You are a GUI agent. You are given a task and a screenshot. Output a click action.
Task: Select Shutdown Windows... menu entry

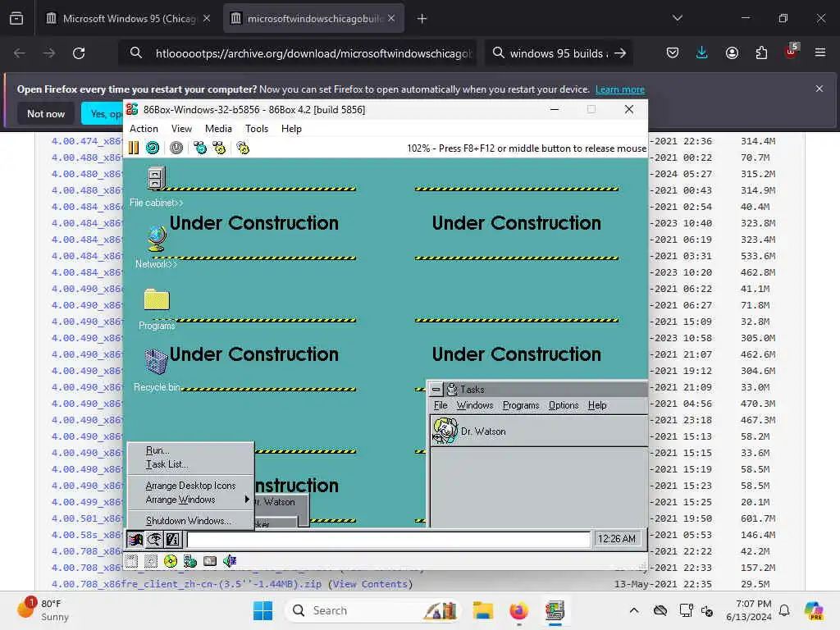click(189, 521)
